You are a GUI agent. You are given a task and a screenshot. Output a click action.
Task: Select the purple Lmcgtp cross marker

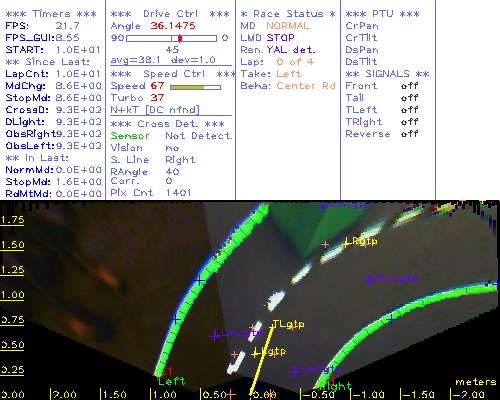click(215, 336)
